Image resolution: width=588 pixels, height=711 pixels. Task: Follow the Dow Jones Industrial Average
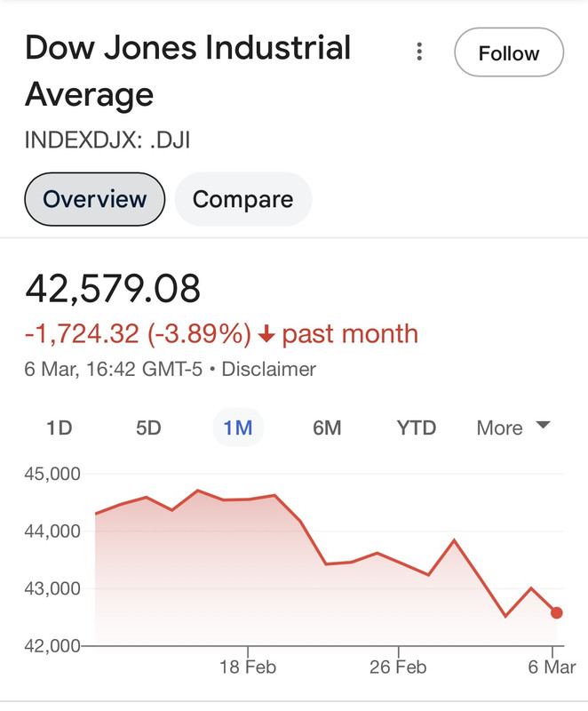click(x=509, y=52)
